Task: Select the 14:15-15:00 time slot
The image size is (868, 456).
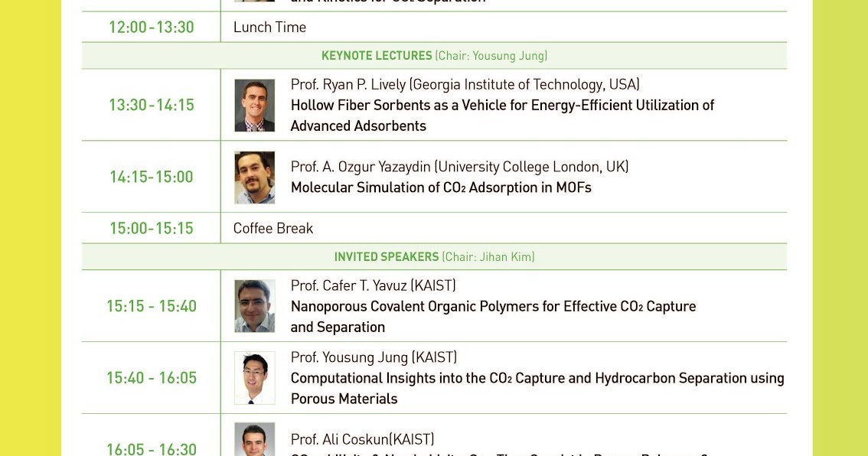Action: pos(152,177)
